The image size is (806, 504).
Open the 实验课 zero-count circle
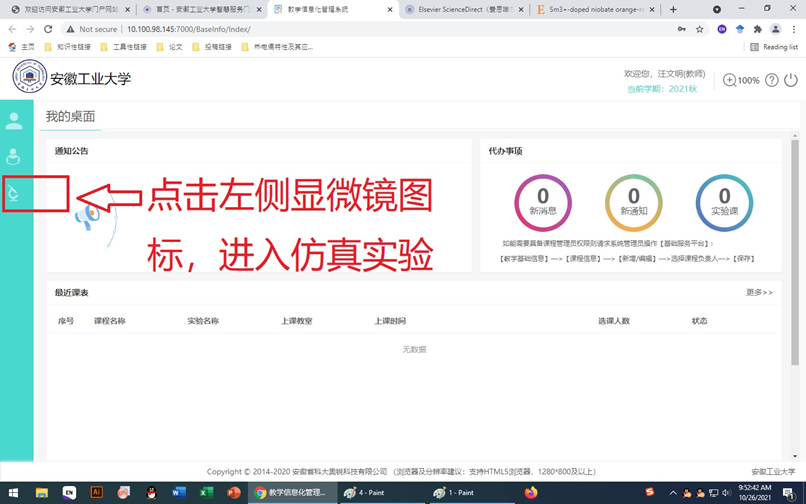click(724, 203)
